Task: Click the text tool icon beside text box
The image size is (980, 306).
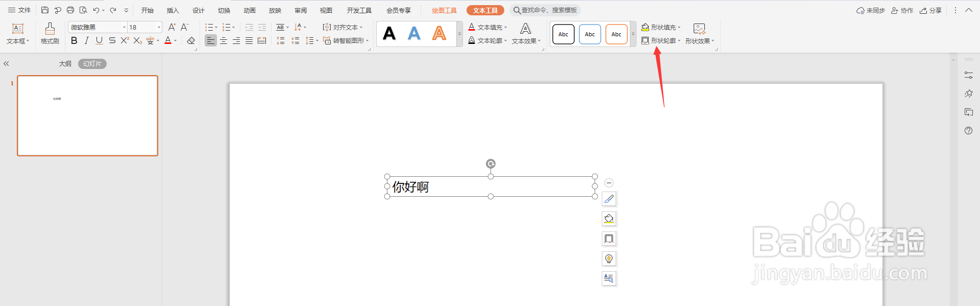Action: click(609, 278)
